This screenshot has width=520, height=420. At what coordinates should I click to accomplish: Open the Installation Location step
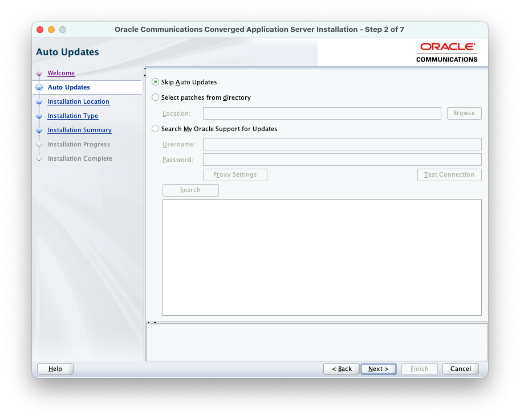point(79,101)
